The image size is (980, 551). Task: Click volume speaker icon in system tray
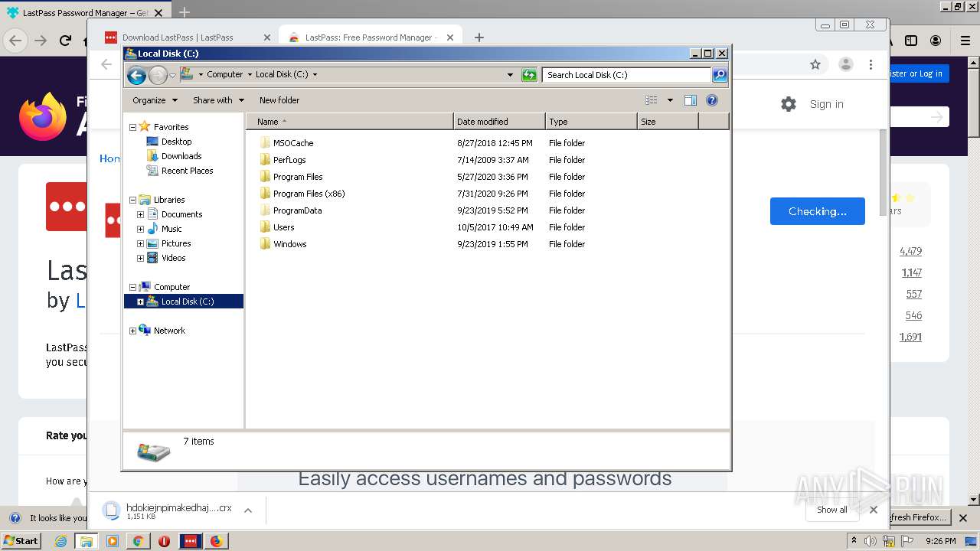point(871,541)
